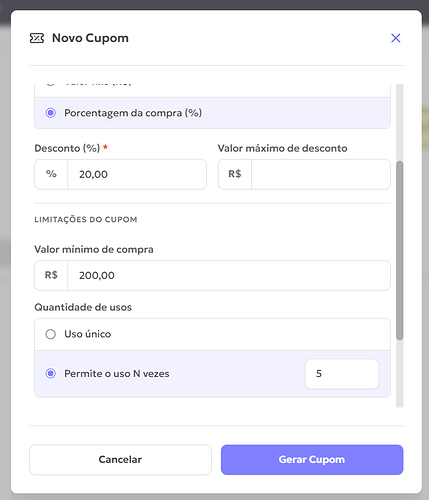
Task: Choose the partially hidden Valor fixo radio option
Action: (x=51, y=83)
